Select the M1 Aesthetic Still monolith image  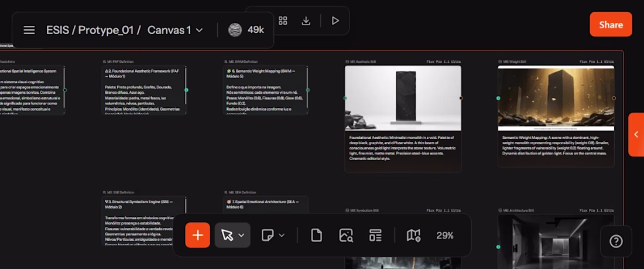(x=403, y=98)
